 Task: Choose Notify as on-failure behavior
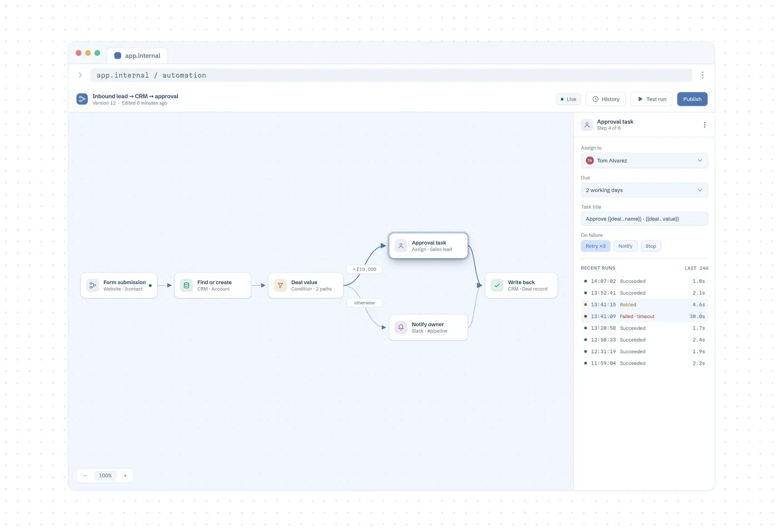point(625,246)
